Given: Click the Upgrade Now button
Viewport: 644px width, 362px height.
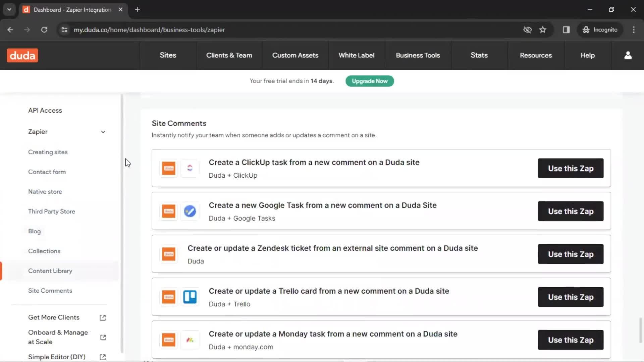Looking at the screenshot, I should click(x=370, y=81).
